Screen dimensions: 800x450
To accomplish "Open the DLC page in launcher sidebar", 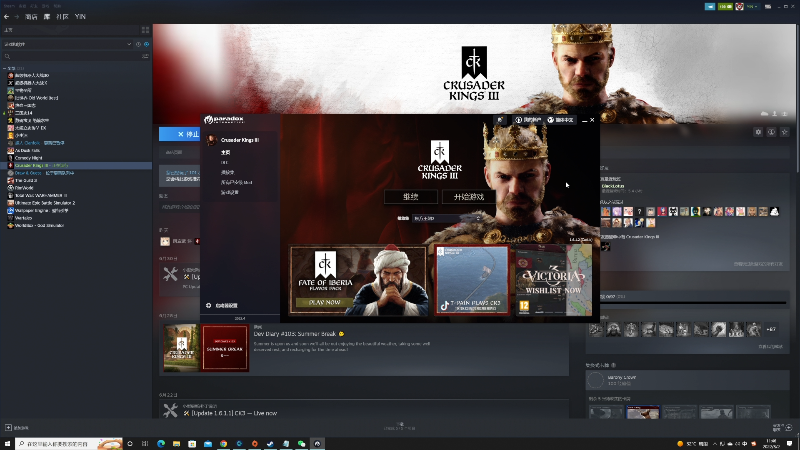I will pyautogui.click(x=224, y=162).
